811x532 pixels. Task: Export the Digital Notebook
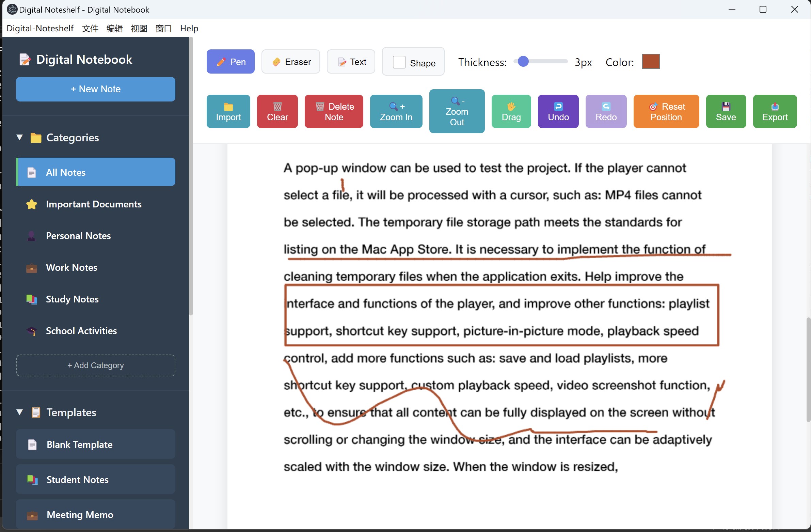click(x=775, y=111)
